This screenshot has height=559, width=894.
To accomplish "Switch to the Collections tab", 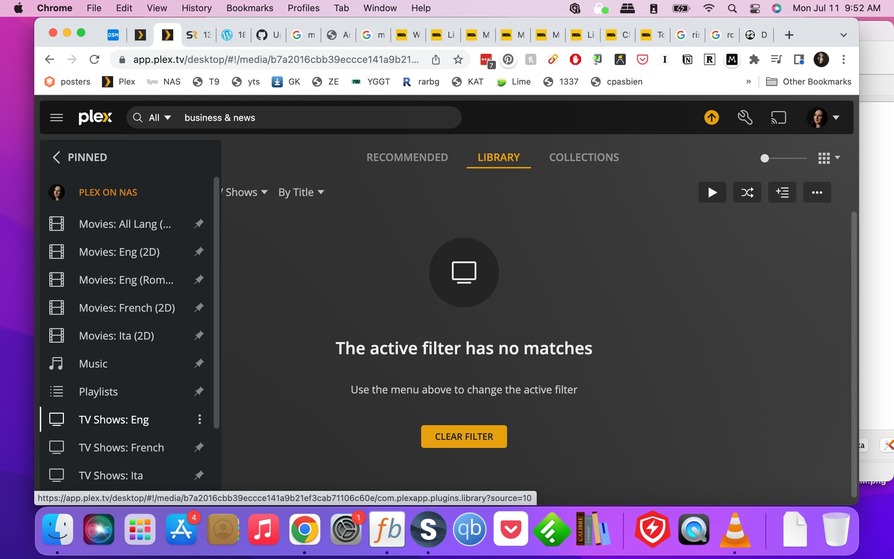I will pyautogui.click(x=584, y=157).
